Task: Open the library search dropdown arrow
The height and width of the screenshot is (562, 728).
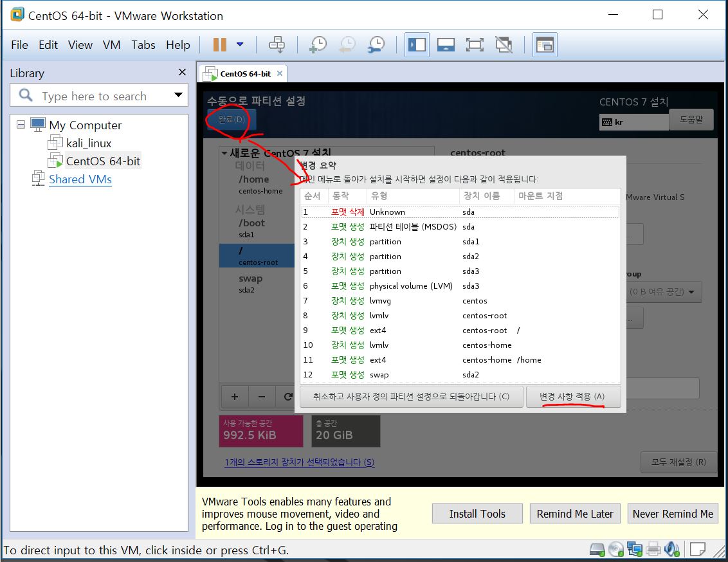Action: coord(178,95)
